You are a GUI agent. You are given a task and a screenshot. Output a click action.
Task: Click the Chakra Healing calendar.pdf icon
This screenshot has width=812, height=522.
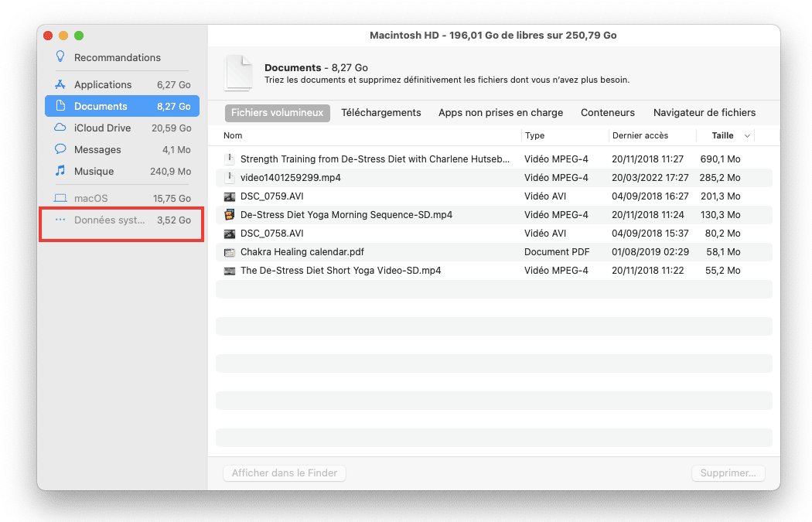(229, 252)
